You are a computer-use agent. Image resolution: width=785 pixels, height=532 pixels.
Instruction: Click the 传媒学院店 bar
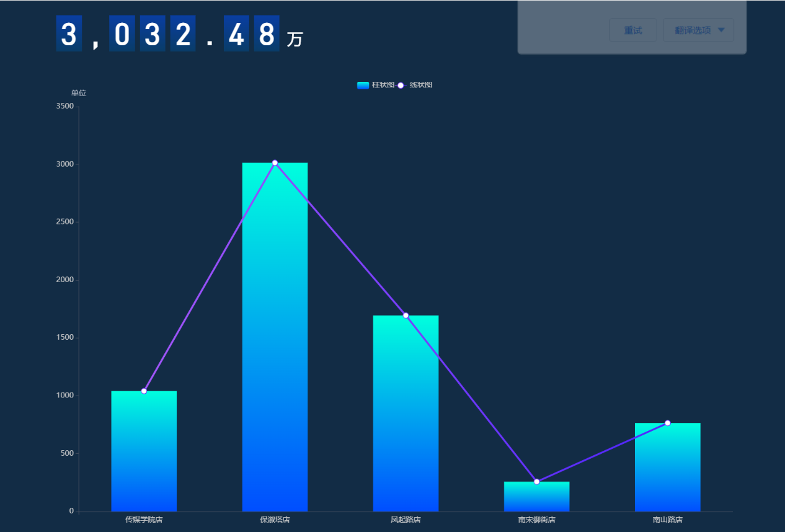144,451
